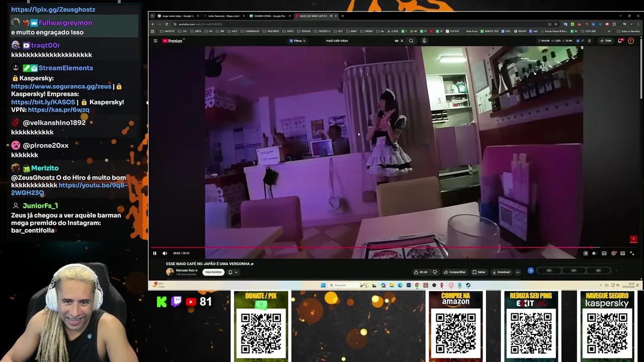
Task: Open the browser extensions puzzle icon
Action: tap(614, 24)
